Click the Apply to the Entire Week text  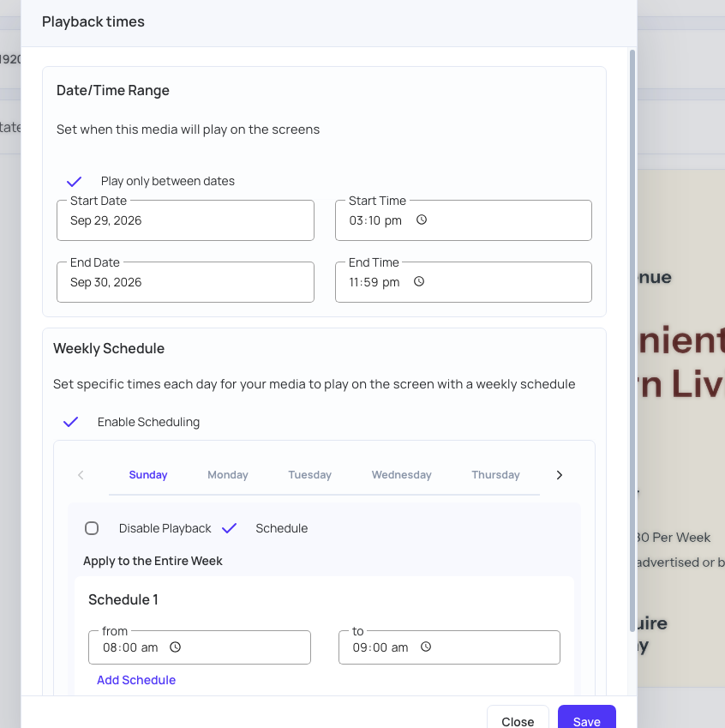(x=153, y=561)
